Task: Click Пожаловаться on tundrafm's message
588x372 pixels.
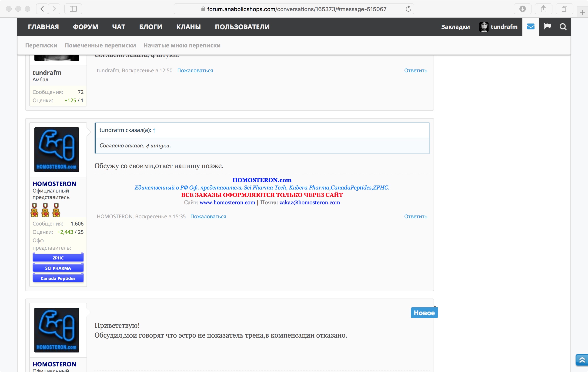Action: click(195, 70)
